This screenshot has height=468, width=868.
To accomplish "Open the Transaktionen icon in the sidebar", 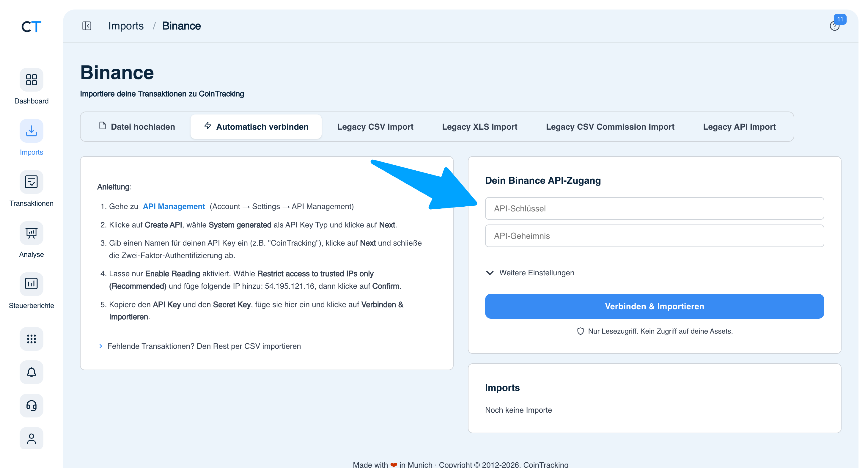I will 31,182.
